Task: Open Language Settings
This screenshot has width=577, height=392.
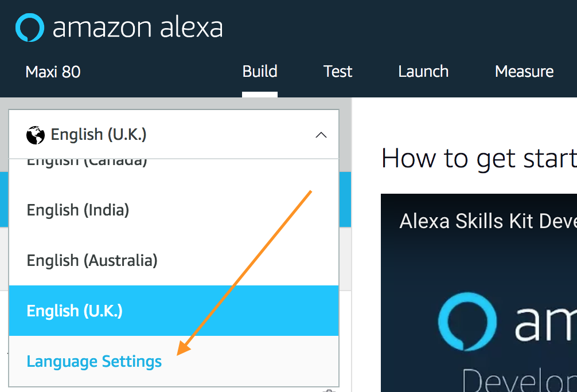Action: point(93,361)
